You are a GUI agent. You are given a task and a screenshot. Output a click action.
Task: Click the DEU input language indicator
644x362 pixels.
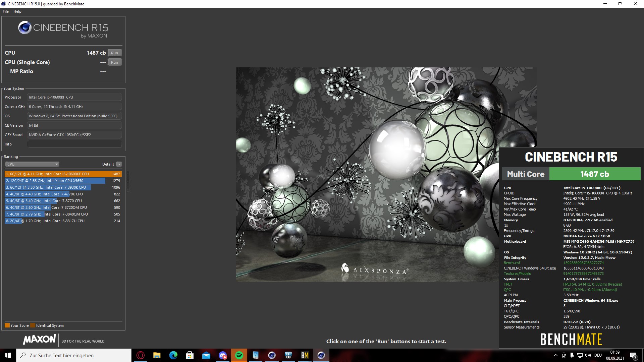tap(598, 355)
